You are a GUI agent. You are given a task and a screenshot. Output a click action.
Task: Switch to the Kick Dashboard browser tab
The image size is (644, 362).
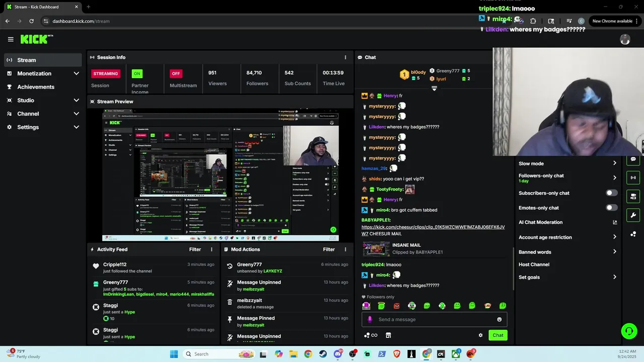point(42,7)
